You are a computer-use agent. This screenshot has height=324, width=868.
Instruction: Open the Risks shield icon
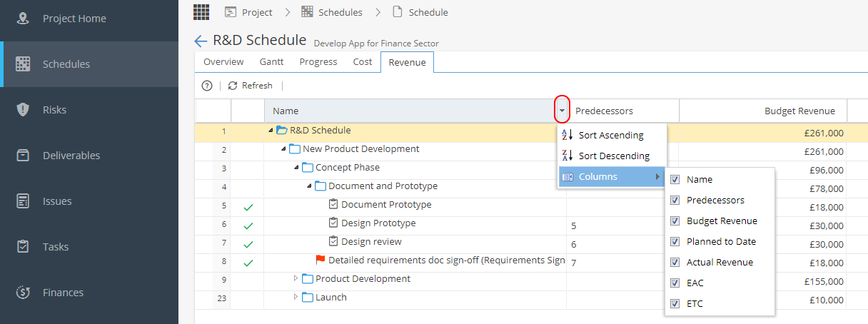23,109
